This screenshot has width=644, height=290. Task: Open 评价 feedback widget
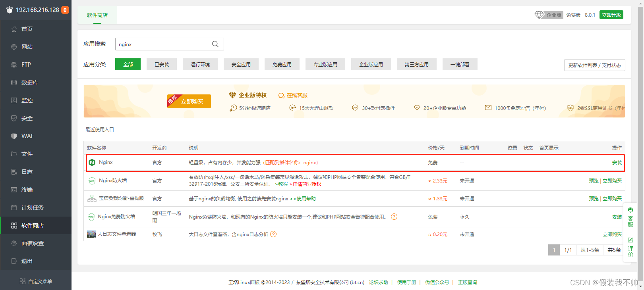click(x=630, y=247)
